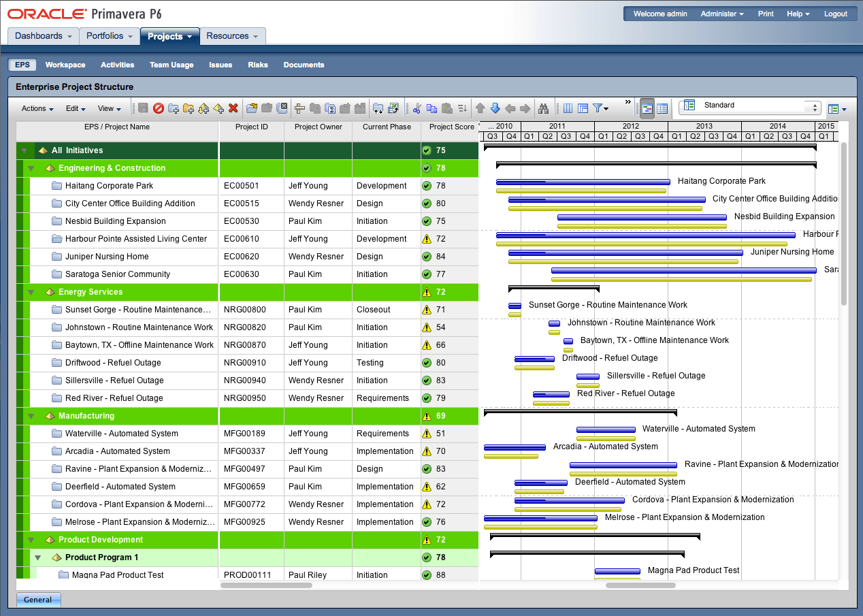The image size is (863, 616).
Task: Click the add project folder icon
Action: point(174,108)
